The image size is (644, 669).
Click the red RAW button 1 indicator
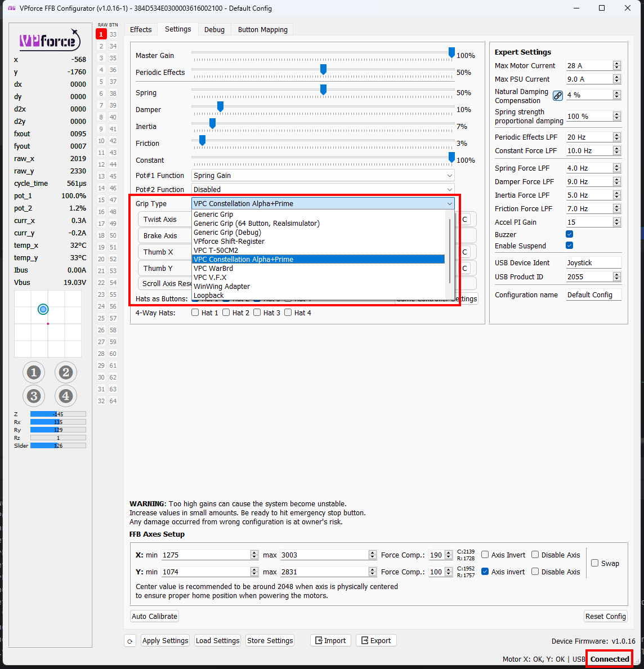101,34
